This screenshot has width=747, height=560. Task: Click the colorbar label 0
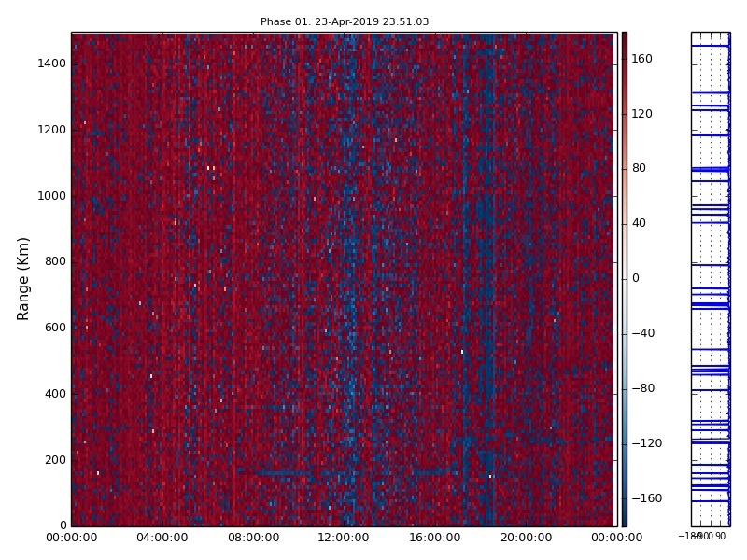[636, 278]
